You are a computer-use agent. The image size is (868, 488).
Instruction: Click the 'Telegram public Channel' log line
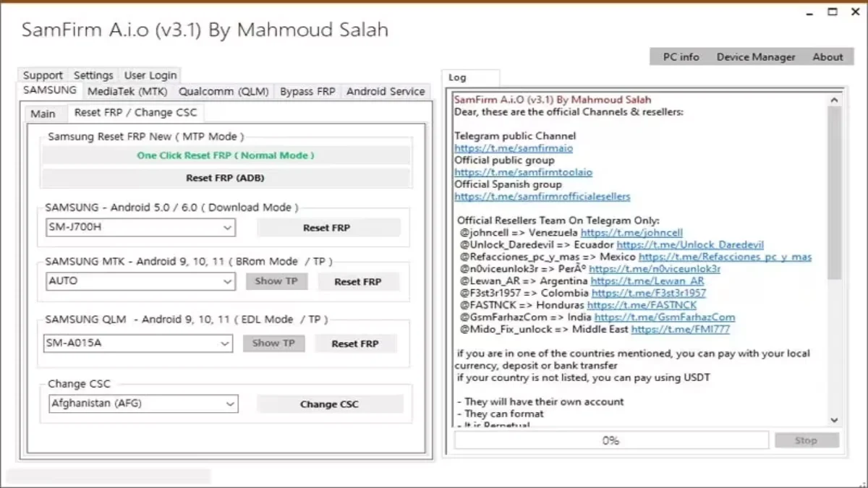pos(515,136)
